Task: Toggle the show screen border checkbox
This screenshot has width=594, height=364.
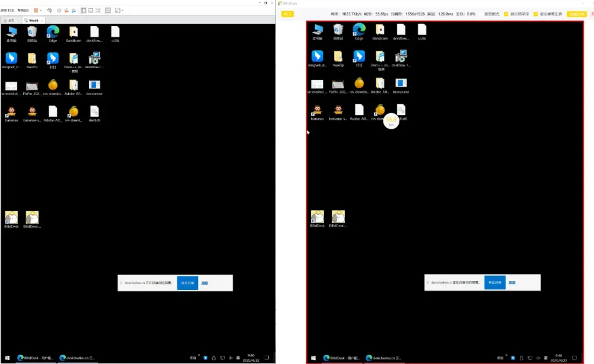Action: [536, 14]
